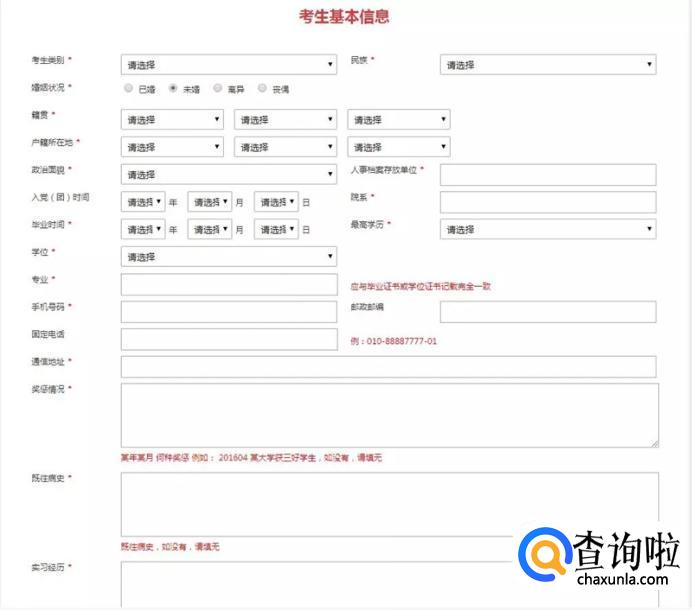The width and height of the screenshot is (692, 610).
Task: Focus the 专业 input field
Action: [228, 285]
